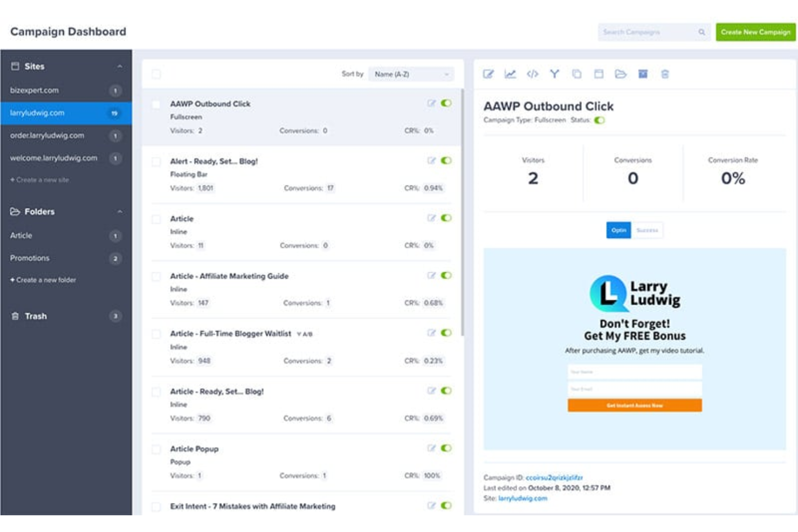View the campaign analytics chart icon

click(x=511, y=74)
